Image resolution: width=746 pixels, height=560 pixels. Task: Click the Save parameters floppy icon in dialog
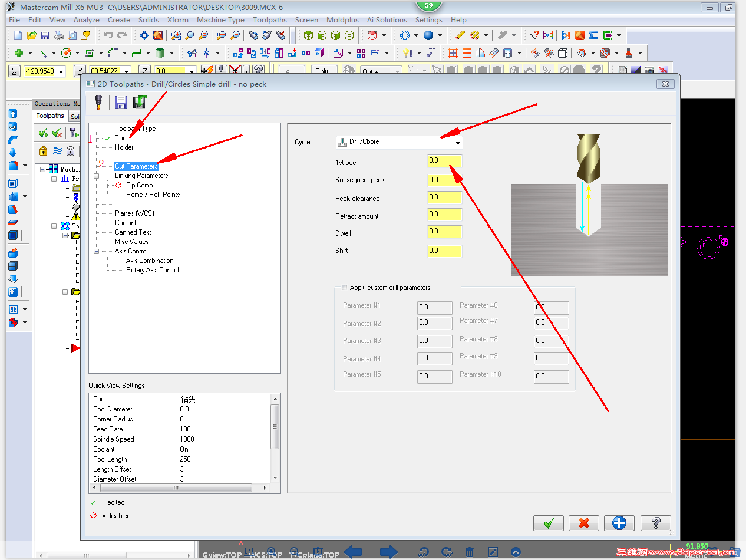[x=121, y=103]
